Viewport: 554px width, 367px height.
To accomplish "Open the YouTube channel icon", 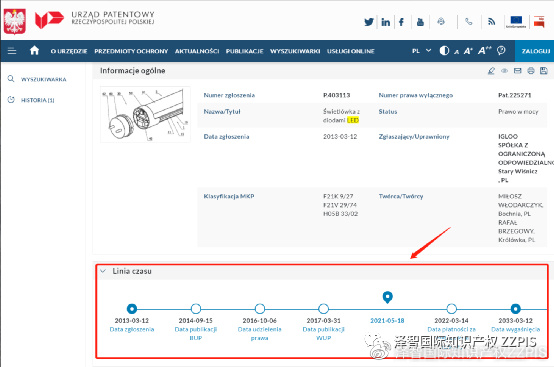I will (x=420, y=22).
